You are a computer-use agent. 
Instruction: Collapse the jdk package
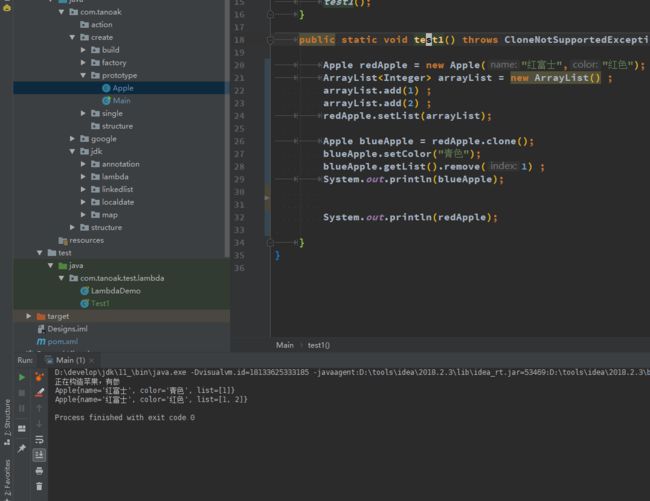[72, 151]
